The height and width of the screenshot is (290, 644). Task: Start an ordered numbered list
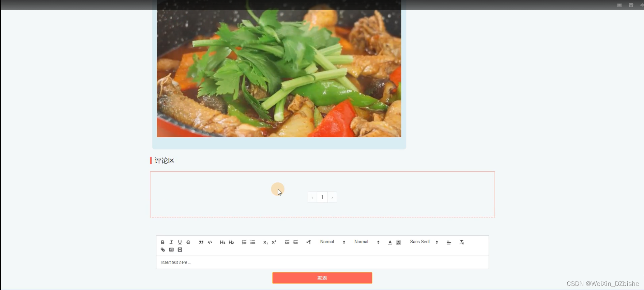tap(244, 242)
